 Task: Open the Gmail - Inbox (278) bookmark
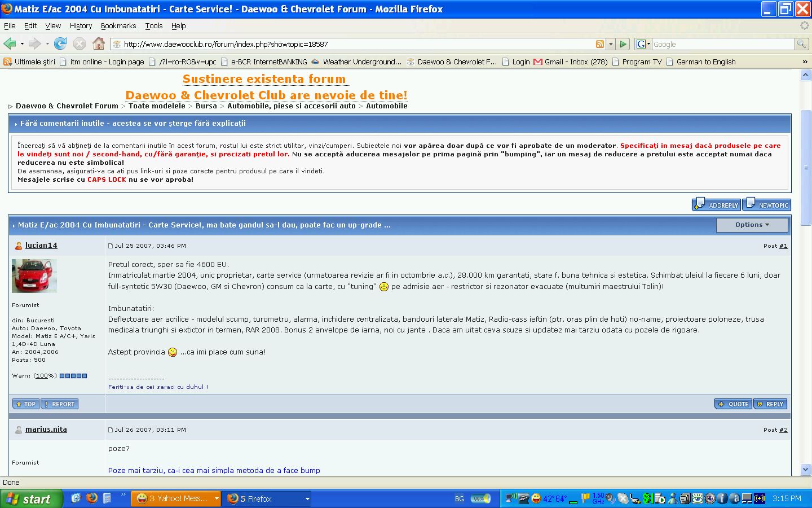[571, 62]
